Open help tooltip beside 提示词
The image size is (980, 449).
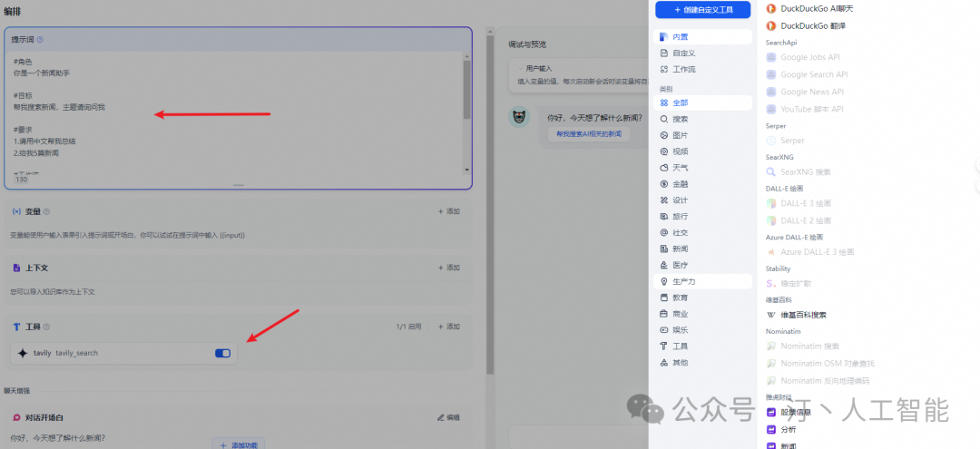tap(40, 39)
